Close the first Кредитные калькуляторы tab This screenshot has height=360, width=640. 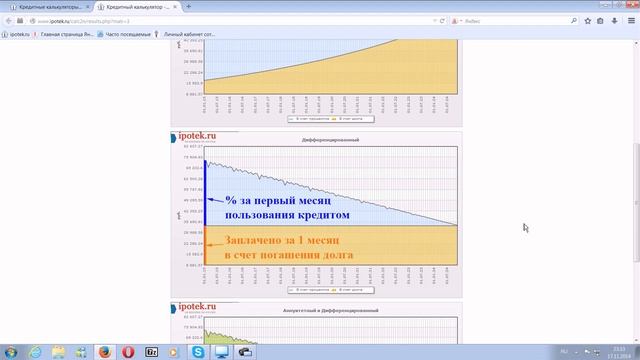tap(87, 7)
